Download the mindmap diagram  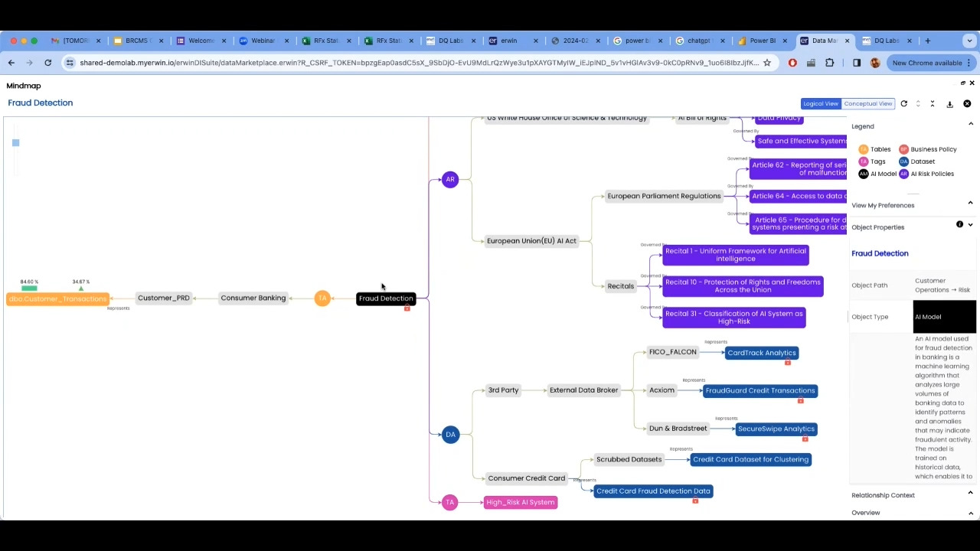949,104
